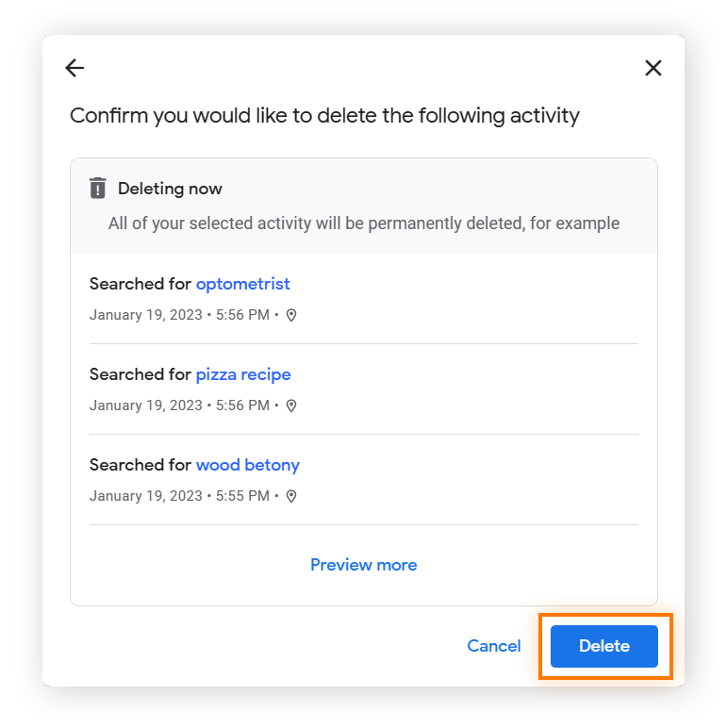Open the wood betony search link
This screenshot has height=728, width=727.
(248, 465)
